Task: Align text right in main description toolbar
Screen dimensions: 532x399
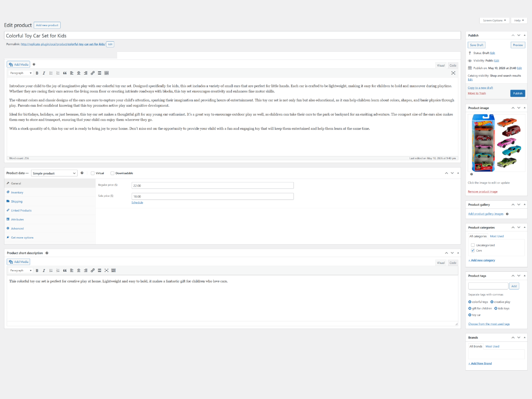Action: (86, 73)
